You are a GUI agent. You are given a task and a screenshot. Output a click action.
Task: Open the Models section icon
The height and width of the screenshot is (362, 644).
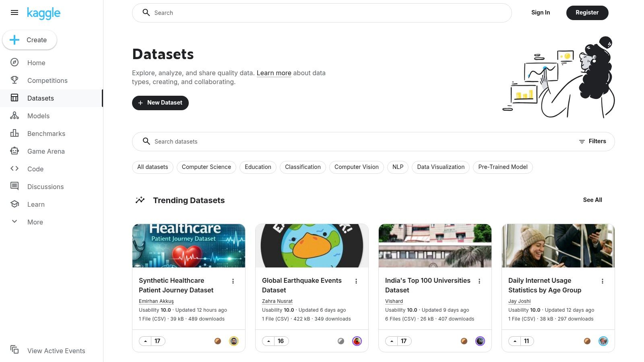14,116
